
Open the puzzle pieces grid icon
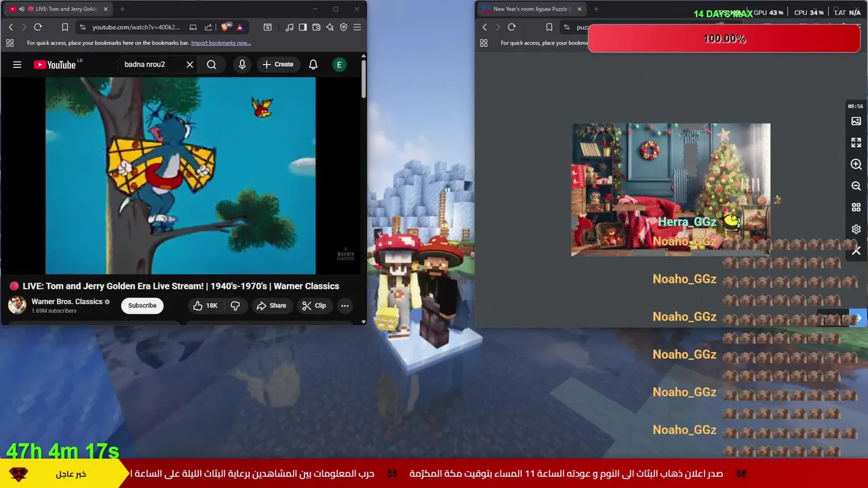(856, 207)
